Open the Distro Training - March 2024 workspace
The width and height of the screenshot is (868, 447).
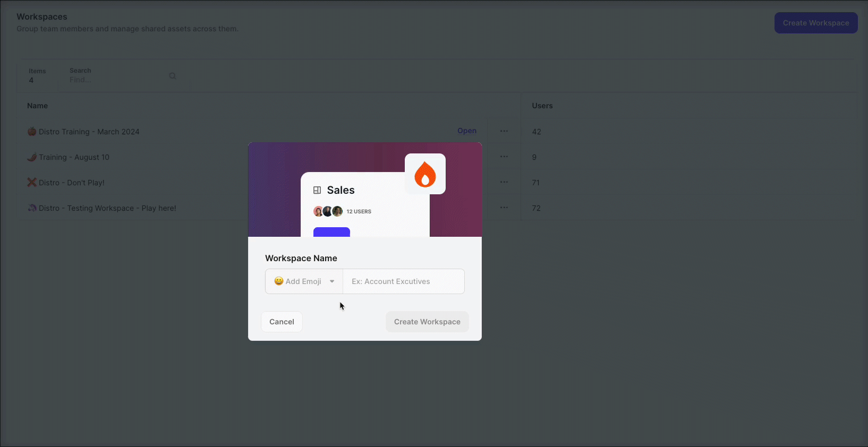click(467, 131)
